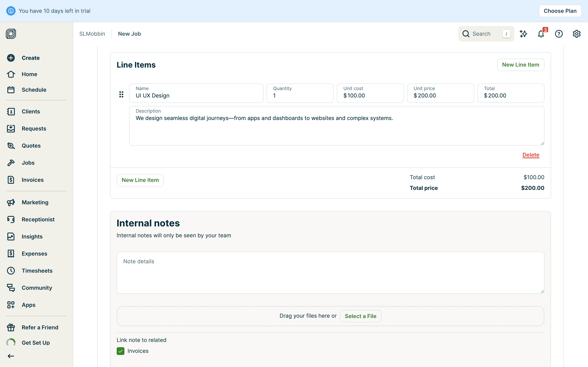Image resolution: width=588 pixels, height=367 pixels.
Task: Open the help question mark icon
Action: point(559,34)
